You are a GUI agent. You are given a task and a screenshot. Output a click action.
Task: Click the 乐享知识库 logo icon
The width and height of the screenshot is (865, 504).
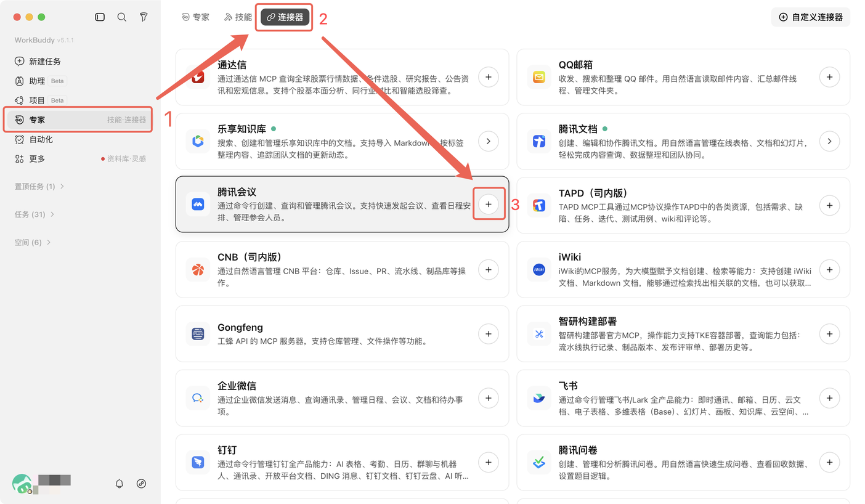198,141
